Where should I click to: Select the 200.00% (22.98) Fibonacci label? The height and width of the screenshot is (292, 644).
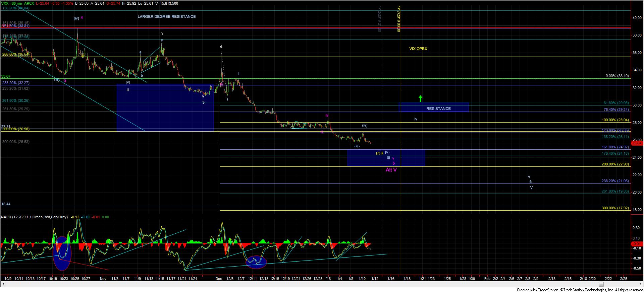click(615, 164)
